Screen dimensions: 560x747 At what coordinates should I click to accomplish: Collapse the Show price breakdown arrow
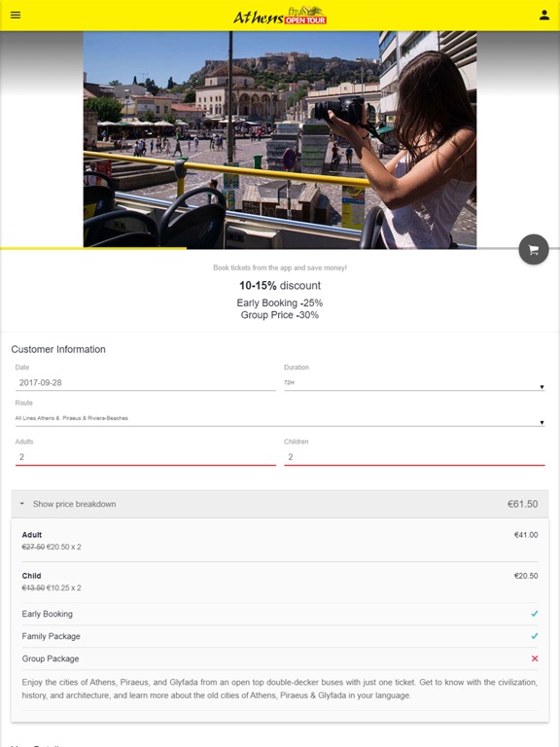pyautogui.click(x=22, y=504)
